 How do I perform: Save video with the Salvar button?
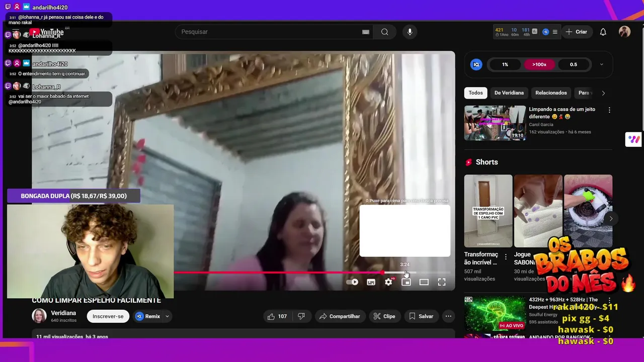(421, 316)
